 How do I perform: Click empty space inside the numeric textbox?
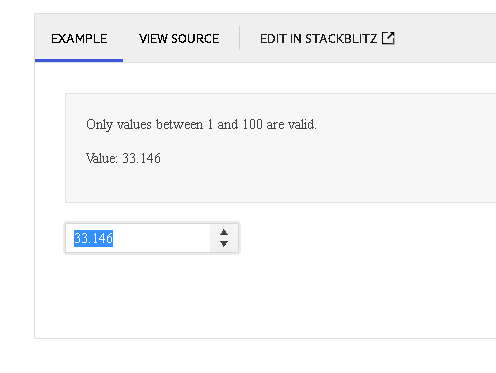161,238
